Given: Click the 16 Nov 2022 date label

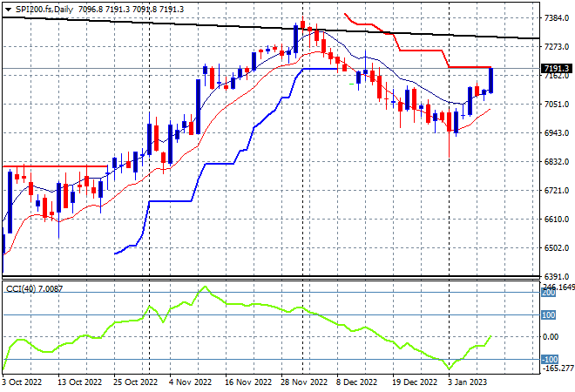Looking at the screenshot, I should [248, 382].
